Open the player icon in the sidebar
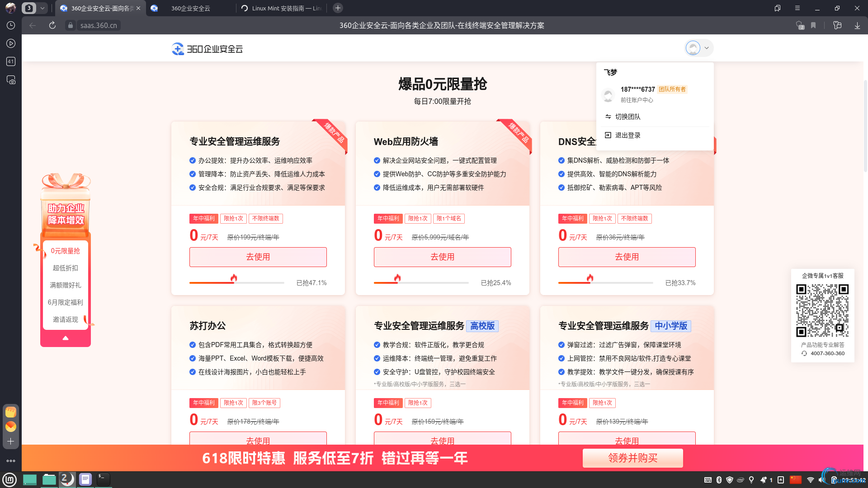 [x=11, y=43]
